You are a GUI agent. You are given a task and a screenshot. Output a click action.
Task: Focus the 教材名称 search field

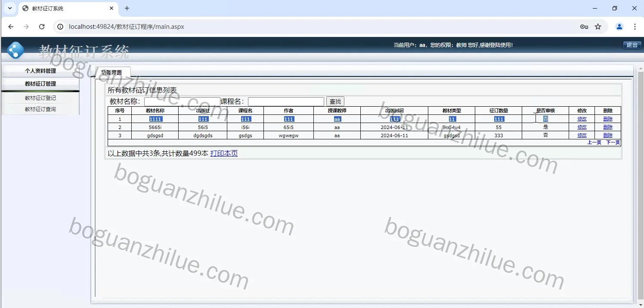click(182, 102)
